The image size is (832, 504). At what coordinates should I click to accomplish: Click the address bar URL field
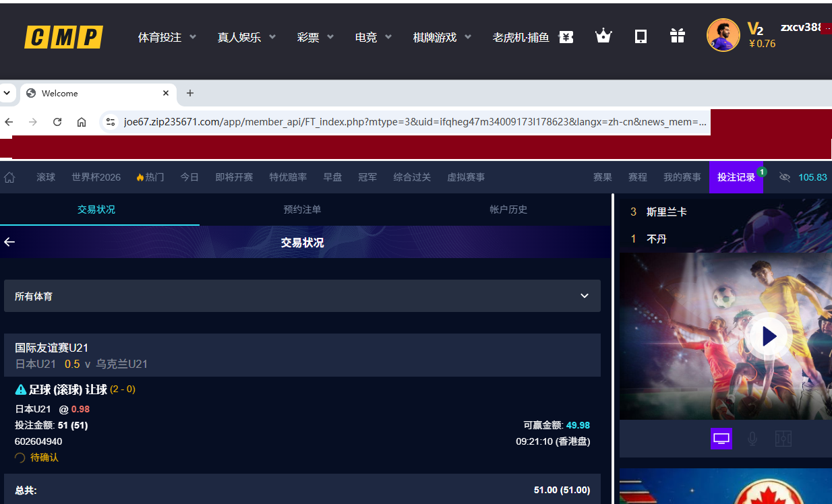coord(415,122)
